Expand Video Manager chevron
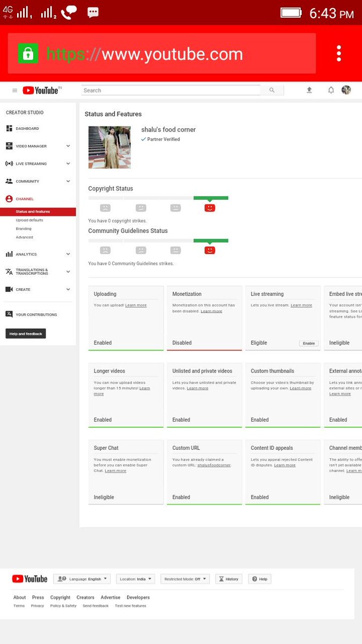The height and width of the screenshot is (644, 362). pyautogui.click(x=68, y=146)
